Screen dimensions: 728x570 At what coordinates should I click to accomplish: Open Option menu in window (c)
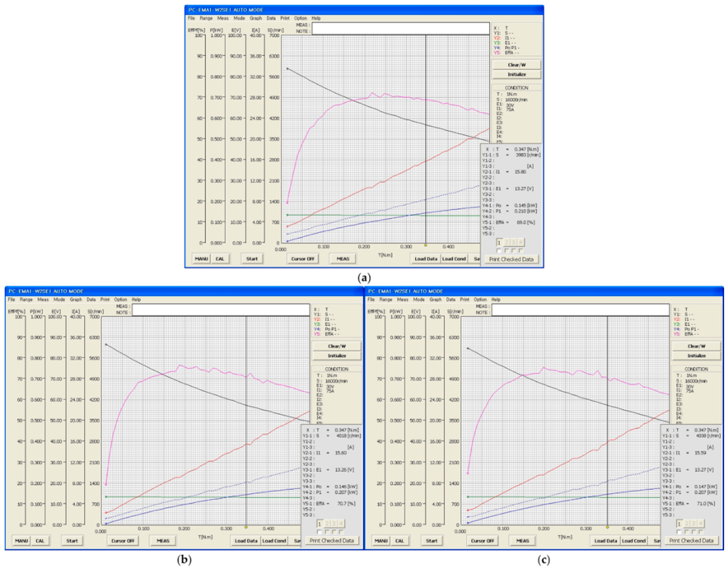pos(480,300)
